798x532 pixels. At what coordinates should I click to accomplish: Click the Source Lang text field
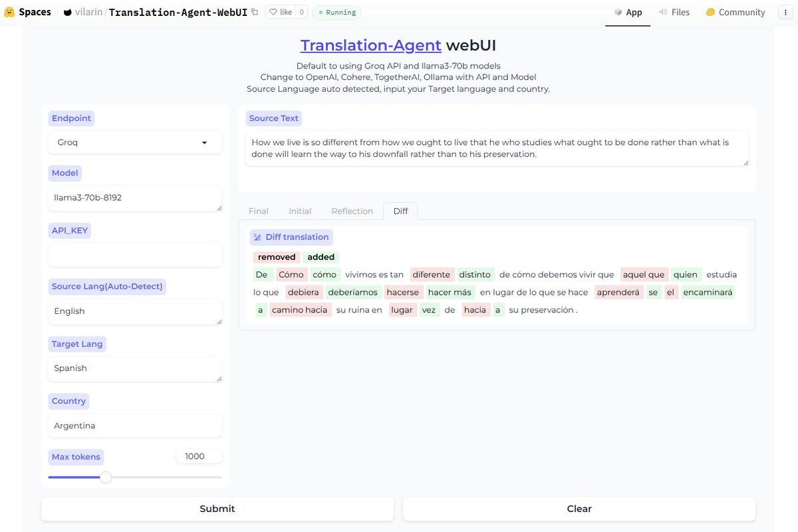click(x=135, y=311)
